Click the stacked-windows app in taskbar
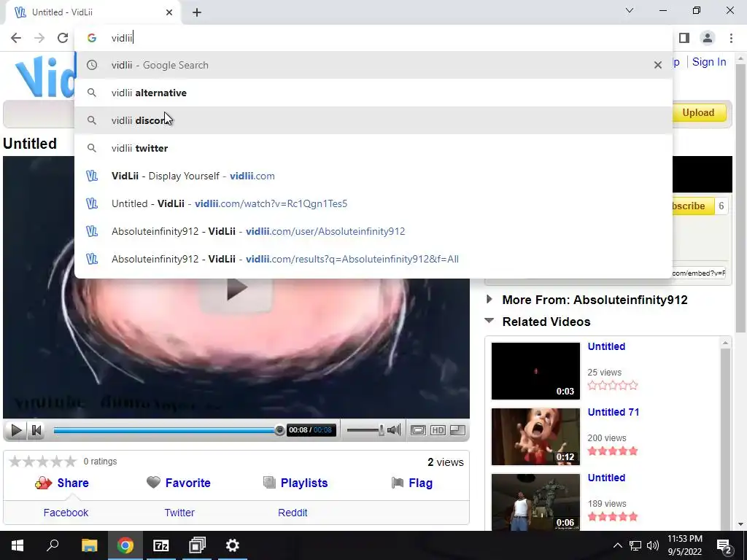The image size is (747, 560). coord(197,545)
